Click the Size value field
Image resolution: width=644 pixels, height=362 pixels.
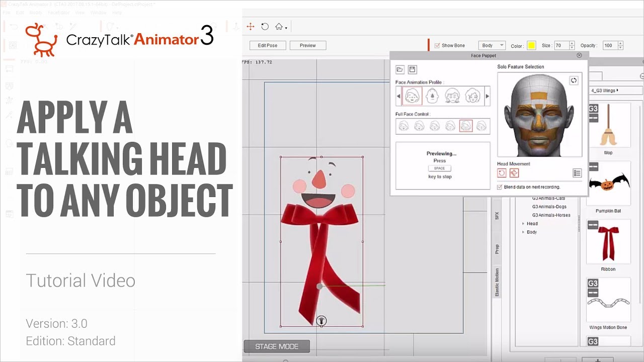[561, 45]
